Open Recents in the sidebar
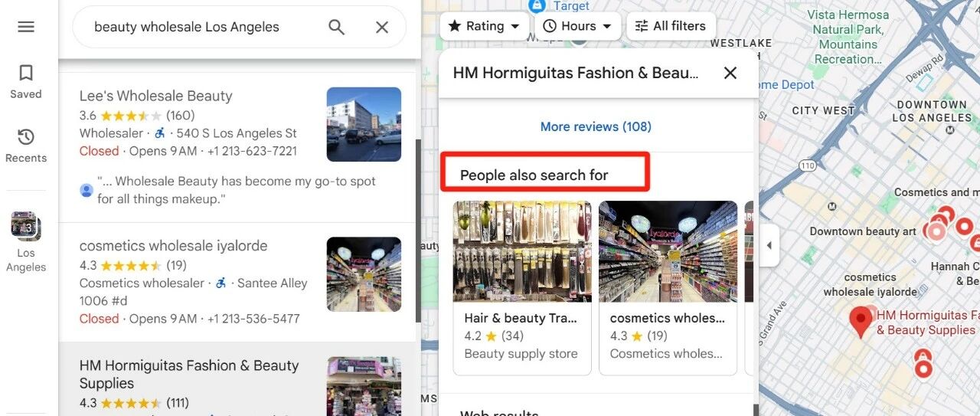The image size is (980, 416). pos(26,146)
